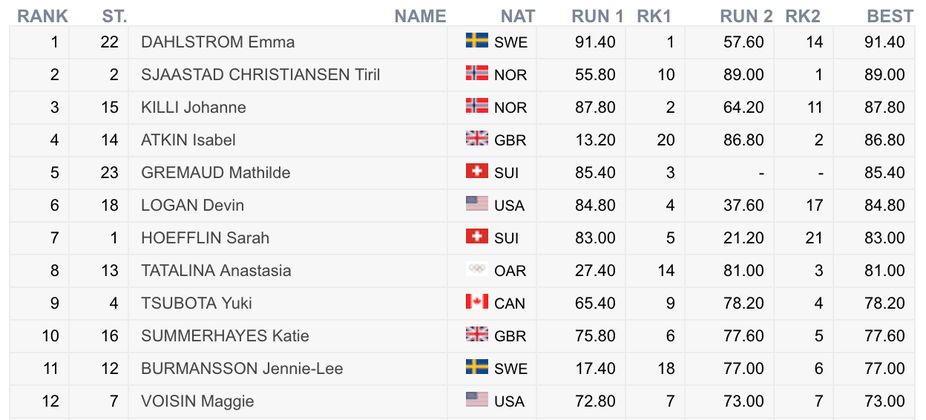Sort by the RANK column header
The image size is (926, 420).
point(43,16)
